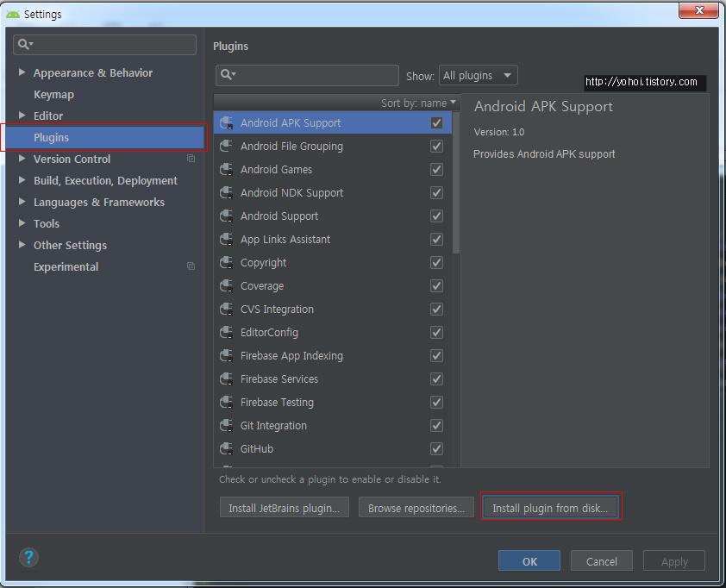Viewport: 726px width, 588px height.
Task: Click the project-level icon beside Version Control
Action: [x=191, y=159]
